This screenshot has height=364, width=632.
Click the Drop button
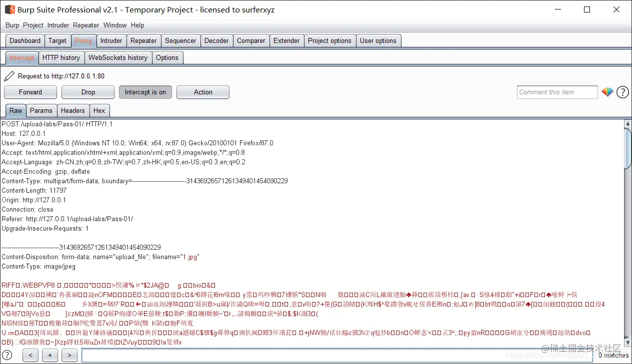tap(88, 92)
